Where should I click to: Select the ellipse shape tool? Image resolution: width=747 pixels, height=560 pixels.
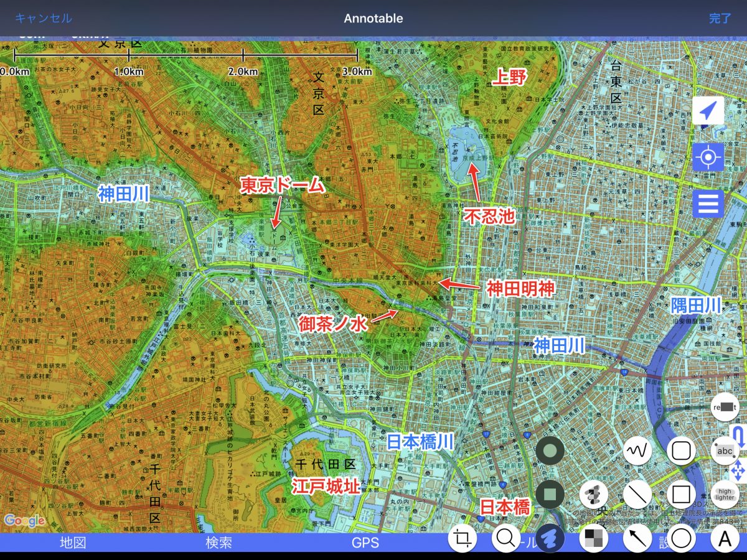click(x=681, y=538)
